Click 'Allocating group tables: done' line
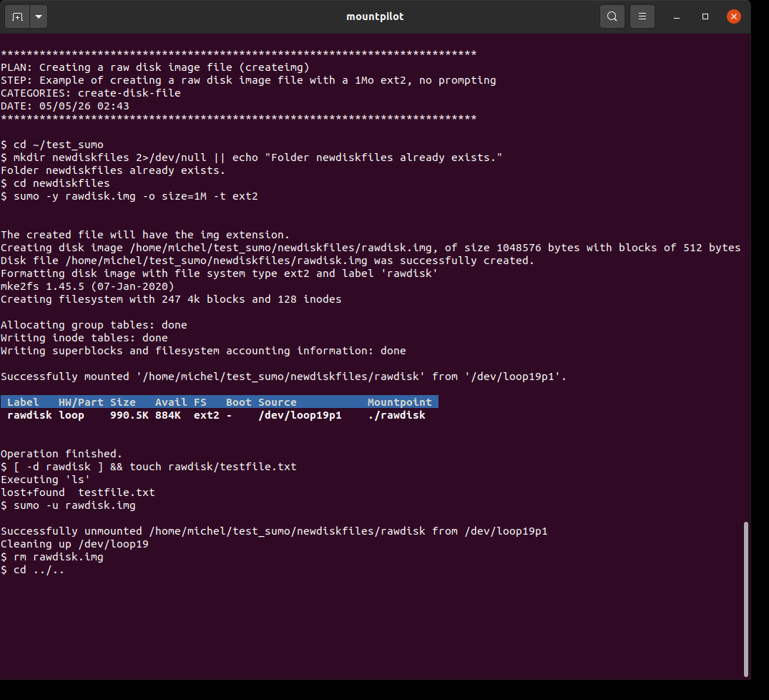The width and height of the screenshot is (769, 700). (94, 325)
